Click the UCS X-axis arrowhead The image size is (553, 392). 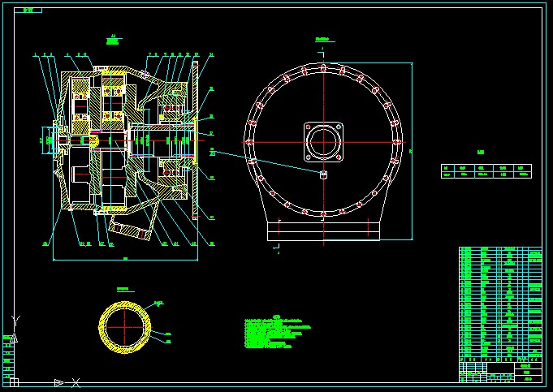[59, 382]
